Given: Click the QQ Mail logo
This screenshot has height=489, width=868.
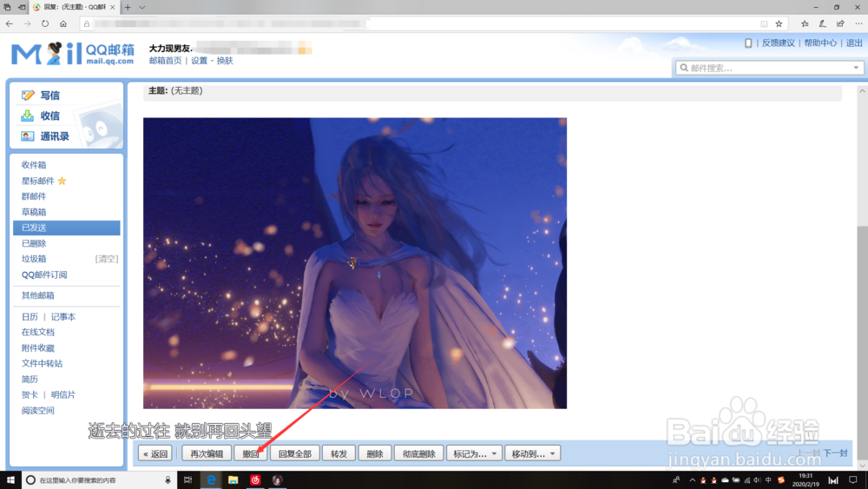Looking at the screenshot, I should coord(73,54).
